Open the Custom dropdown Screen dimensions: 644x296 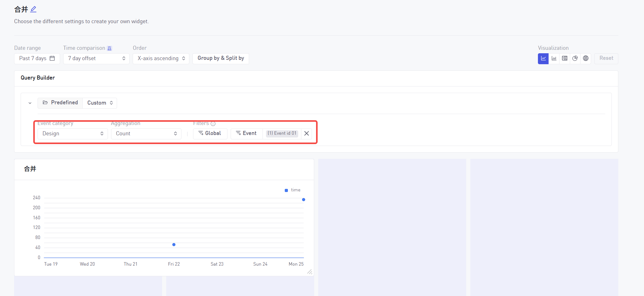click(x=100, y=103)
